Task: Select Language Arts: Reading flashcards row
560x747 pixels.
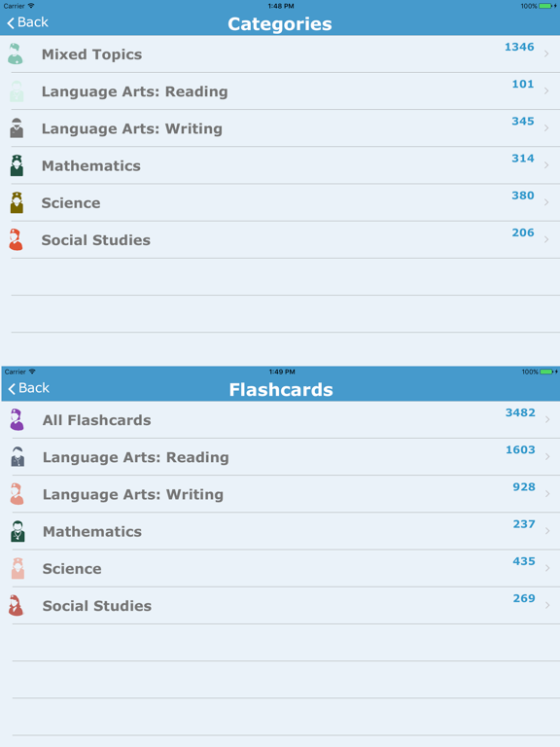Action: (280, 457)
